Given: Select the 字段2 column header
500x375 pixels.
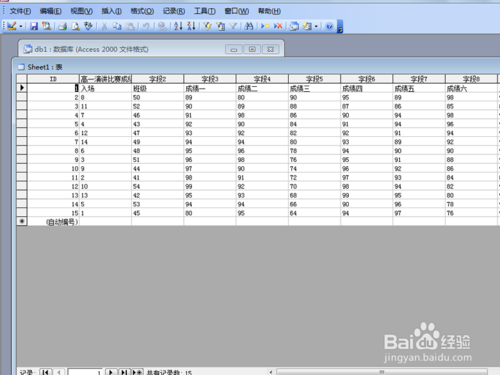Looking at the screenshot, I should coord(158,79).
